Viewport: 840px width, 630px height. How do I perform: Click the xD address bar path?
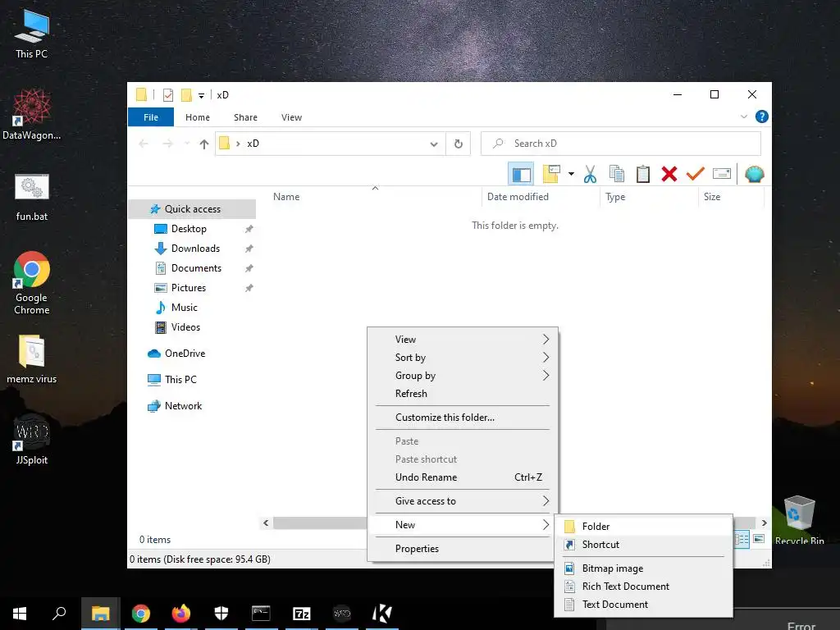(x=253, y=144)
